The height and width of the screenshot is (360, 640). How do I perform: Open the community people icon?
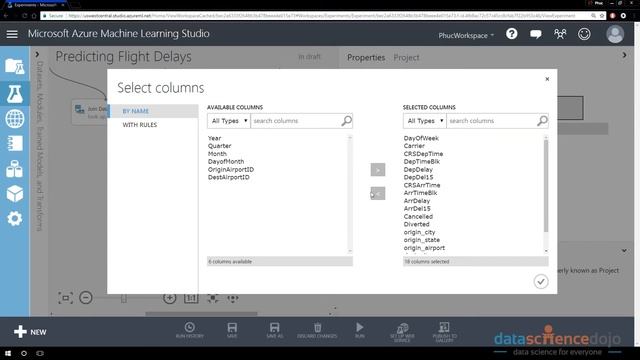(x=560, y=34)
